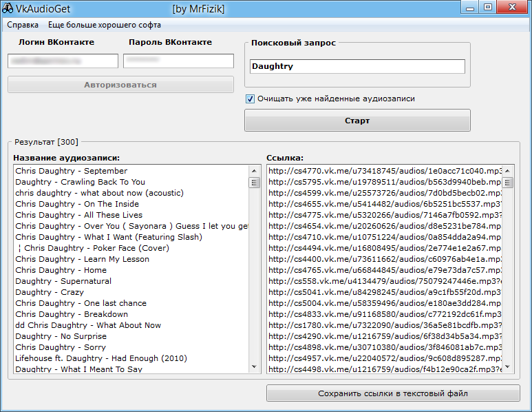532x412 pixels.
Task: Select the cs4599.vk.me link row
Action: tap(385, 193)
